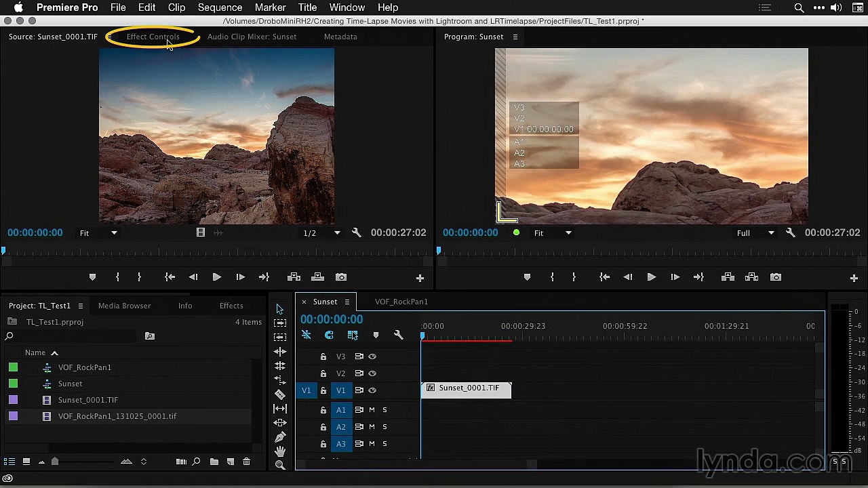Toggle sync lock on track A3
Image resolution: width=868 pixels, height=488 pixels.
tap(359, 444)
